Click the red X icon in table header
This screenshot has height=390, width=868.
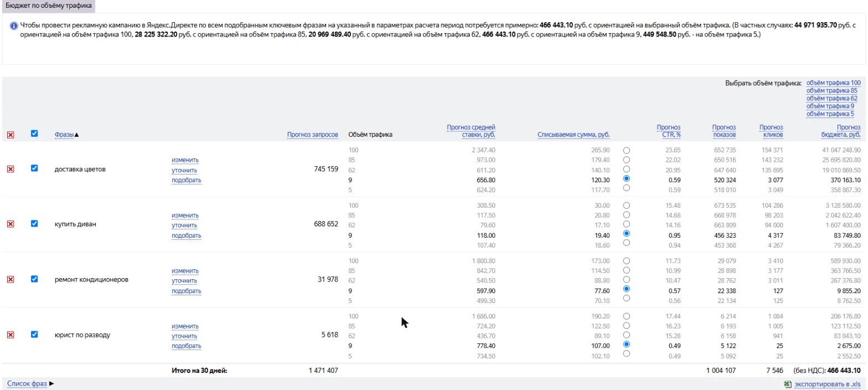pos(11,135)
